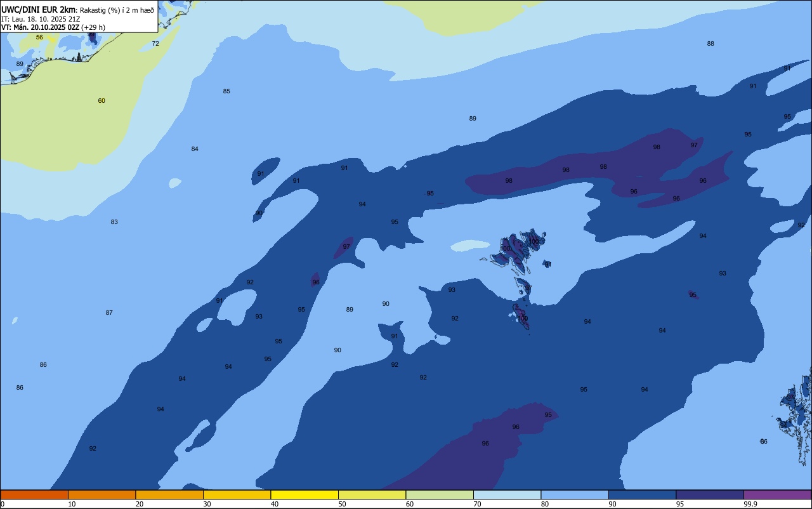Click the 60–70 light green legend swatch

coord(440,494)
